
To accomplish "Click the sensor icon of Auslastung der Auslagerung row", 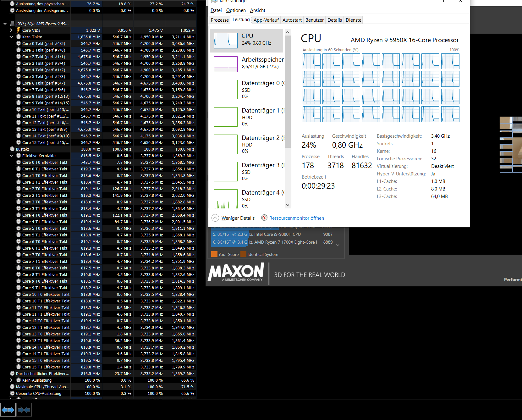I will [12, 10].
